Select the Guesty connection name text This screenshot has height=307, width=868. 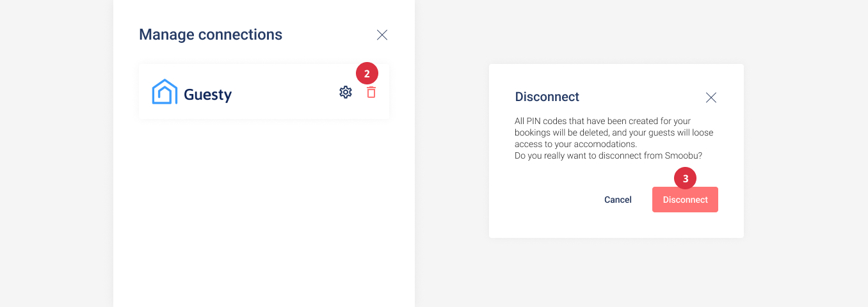click(207, 95)
